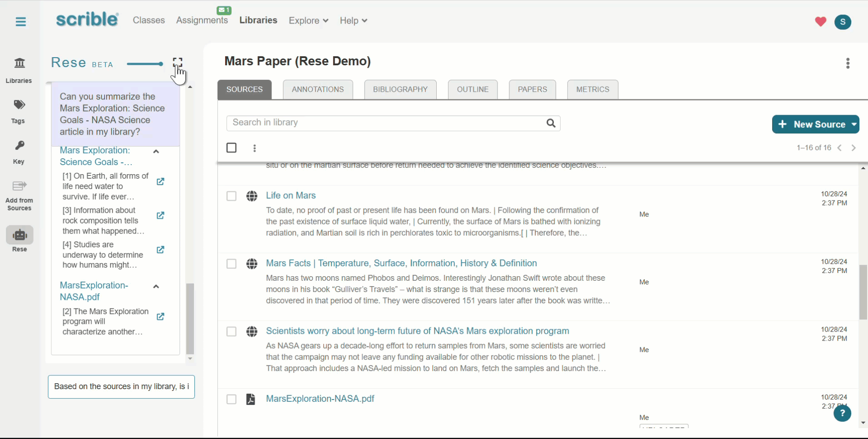This screenshot has width=868, height=439.
Task: Click the sources list scroll-up arrow
Action: (x=863, y=168)
